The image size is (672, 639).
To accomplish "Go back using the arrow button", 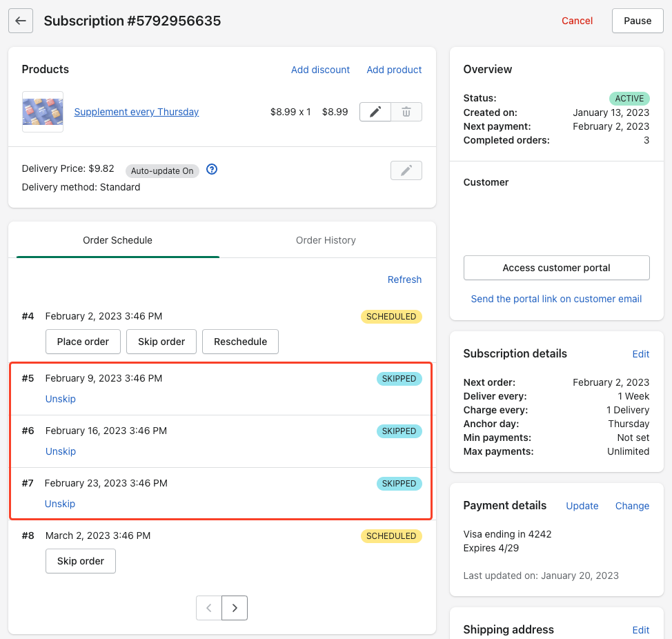I will (x=21, y=21).
